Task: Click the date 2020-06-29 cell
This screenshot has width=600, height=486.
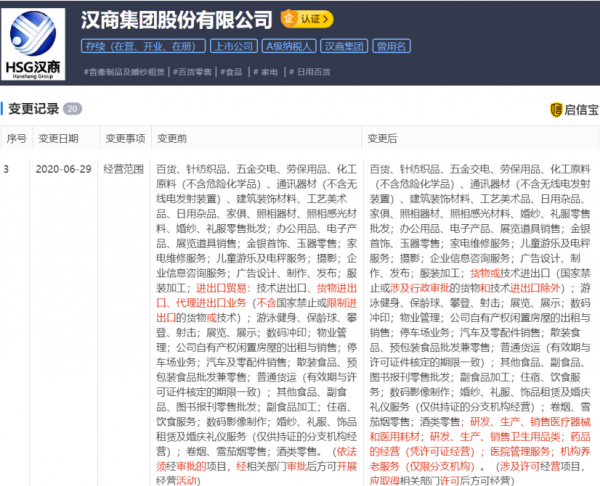Action: [64, 169]
